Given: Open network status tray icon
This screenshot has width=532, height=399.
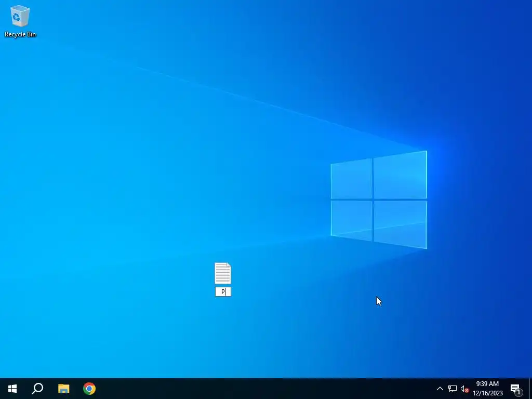Looking at the screenshot, I should click(x=453, y=389).
